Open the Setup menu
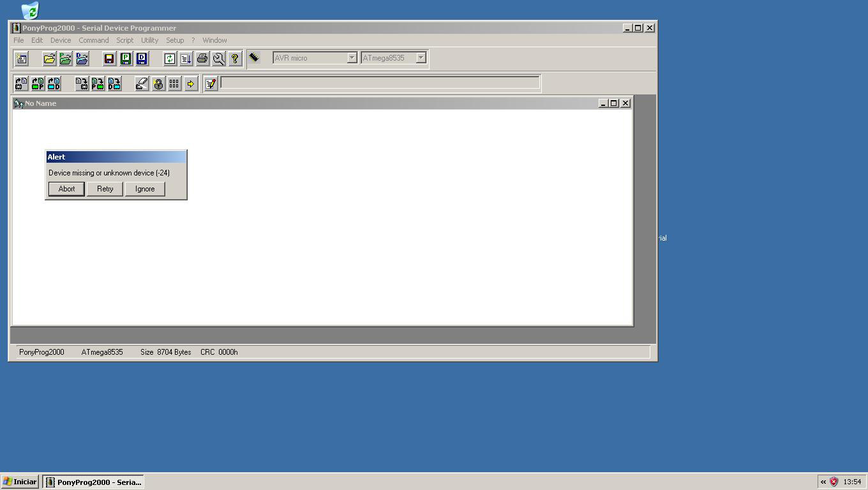The image size is (868, 490). click(x=175, y=40)
